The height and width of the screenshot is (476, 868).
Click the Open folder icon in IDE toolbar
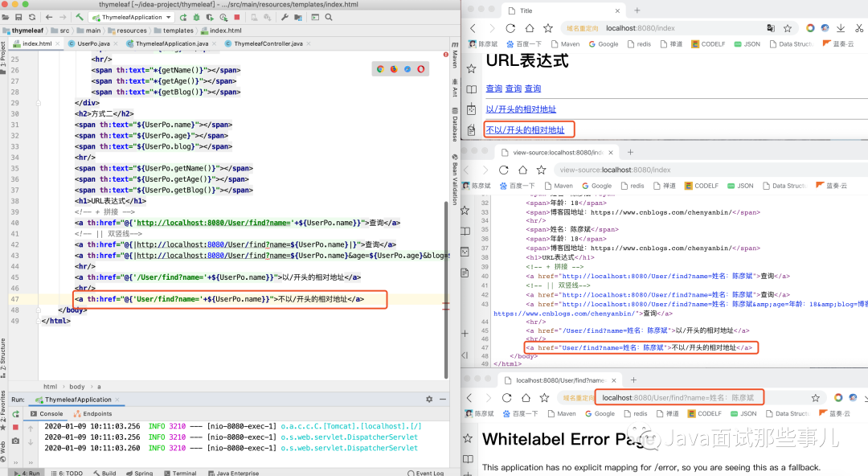click(6, 17)
